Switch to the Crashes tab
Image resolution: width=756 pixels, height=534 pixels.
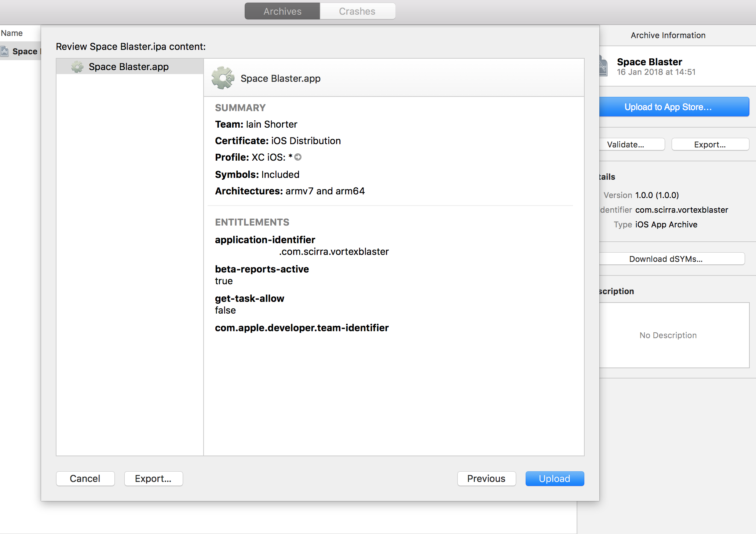click(x=357, y=11)
